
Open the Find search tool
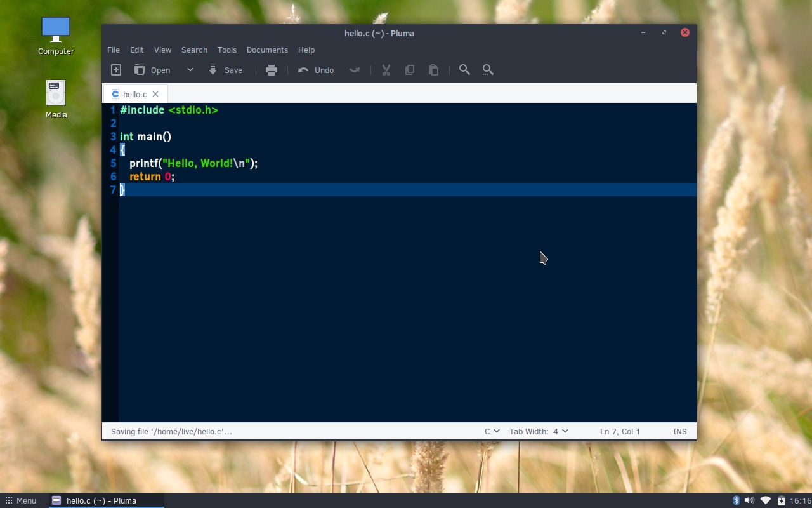[464, 70]
